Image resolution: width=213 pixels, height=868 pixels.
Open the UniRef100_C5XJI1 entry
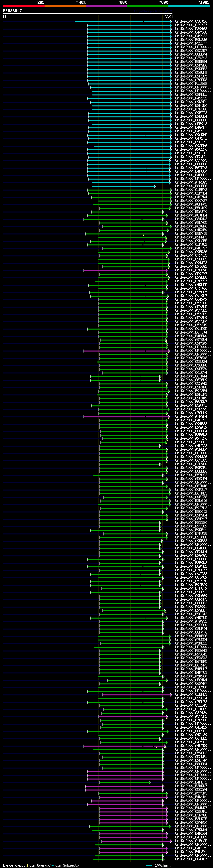click(x=191, y=157)
